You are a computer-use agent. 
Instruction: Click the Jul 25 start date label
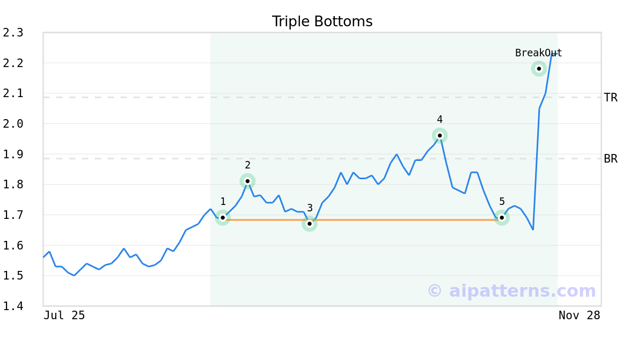64,315
